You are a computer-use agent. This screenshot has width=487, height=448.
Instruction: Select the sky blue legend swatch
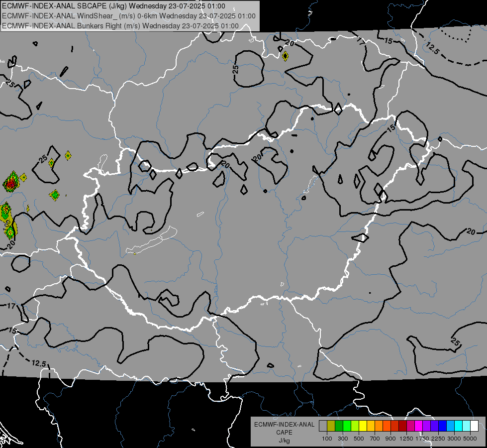(x=451, y=426)
